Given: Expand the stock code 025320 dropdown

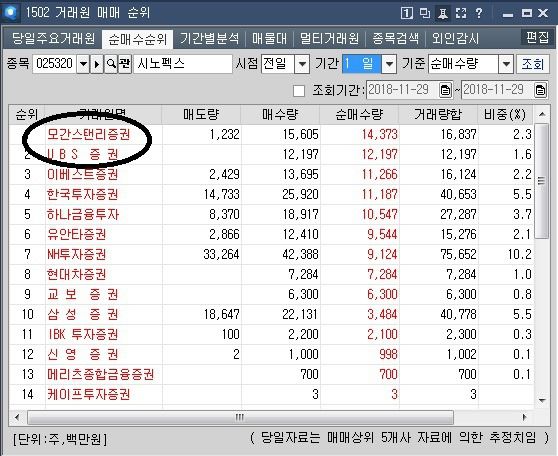Looking at the screenshot, I should (x=83, y=64).
